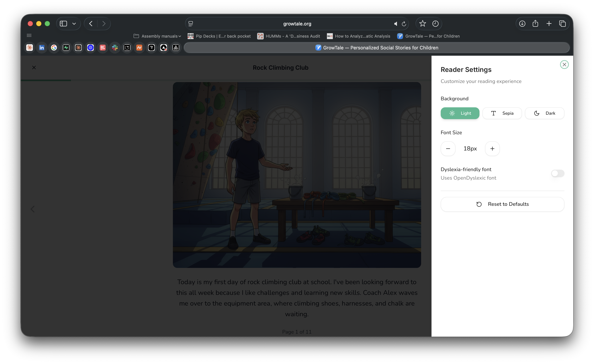This screenshot has width=594, height=364.
Task: Open the Namecheap bookmark icon
Action: click(x=139, y=47)
